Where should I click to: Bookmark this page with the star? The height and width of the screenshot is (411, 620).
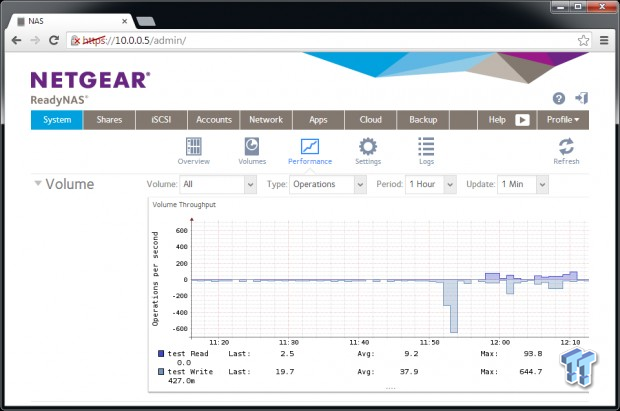(583, 40)
